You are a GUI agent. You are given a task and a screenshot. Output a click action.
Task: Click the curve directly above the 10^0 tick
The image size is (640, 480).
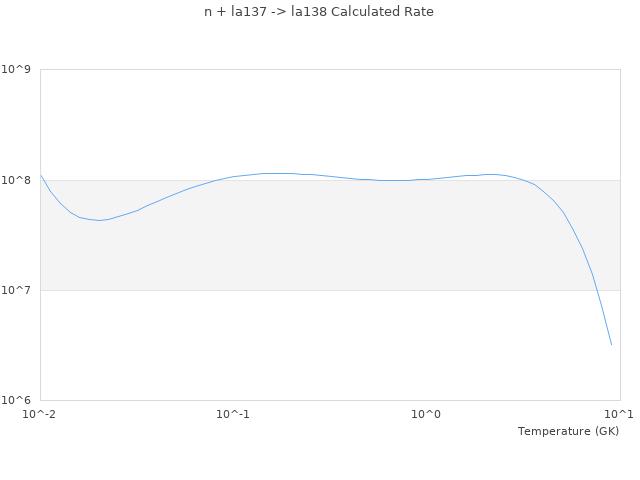click(x=427, y=179)
